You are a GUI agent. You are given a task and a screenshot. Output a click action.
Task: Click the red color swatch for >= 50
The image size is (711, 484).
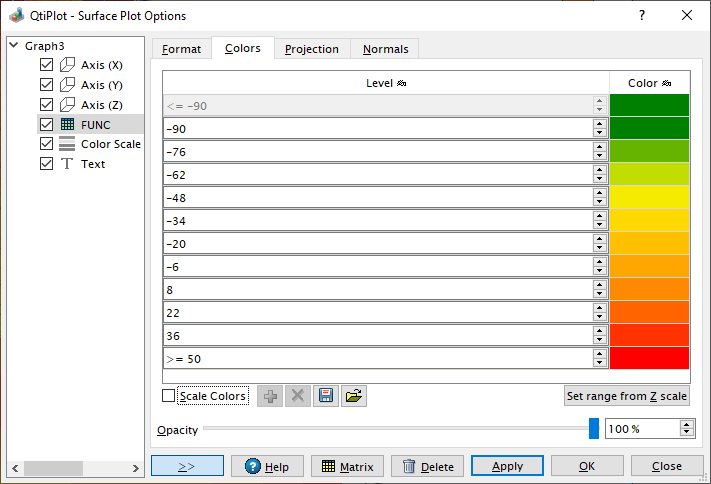click(x=649, y=358)
